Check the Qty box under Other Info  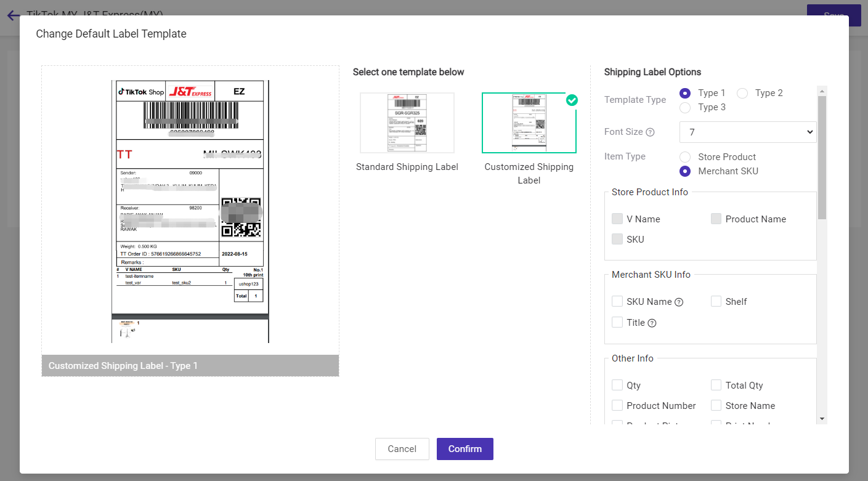[617, 384]
